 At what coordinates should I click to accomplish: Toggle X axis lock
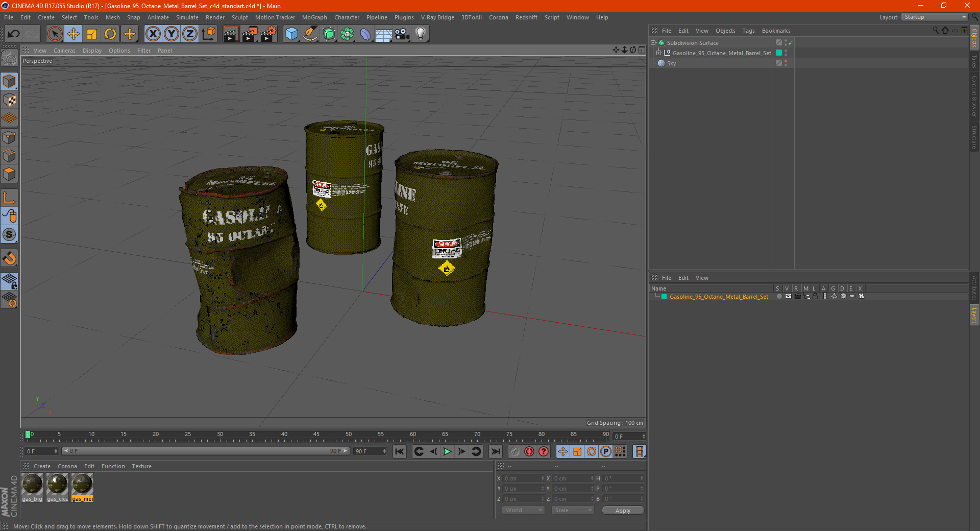pyautogui.click(x=153, y=34)
